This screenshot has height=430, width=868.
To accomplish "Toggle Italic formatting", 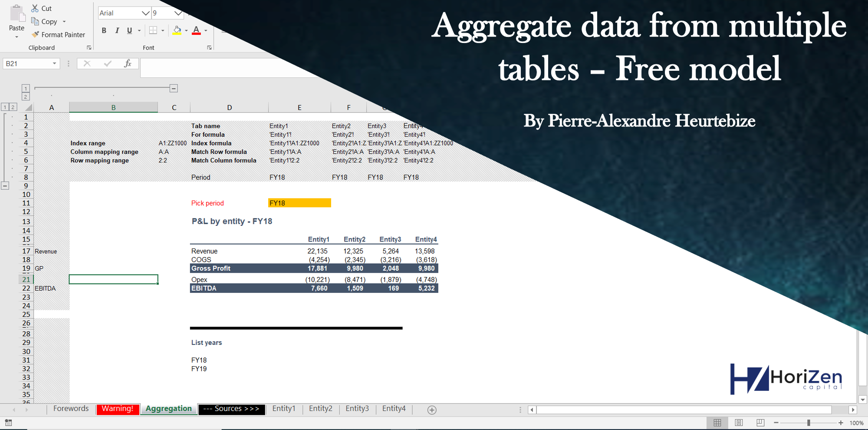I will point(117,30).
